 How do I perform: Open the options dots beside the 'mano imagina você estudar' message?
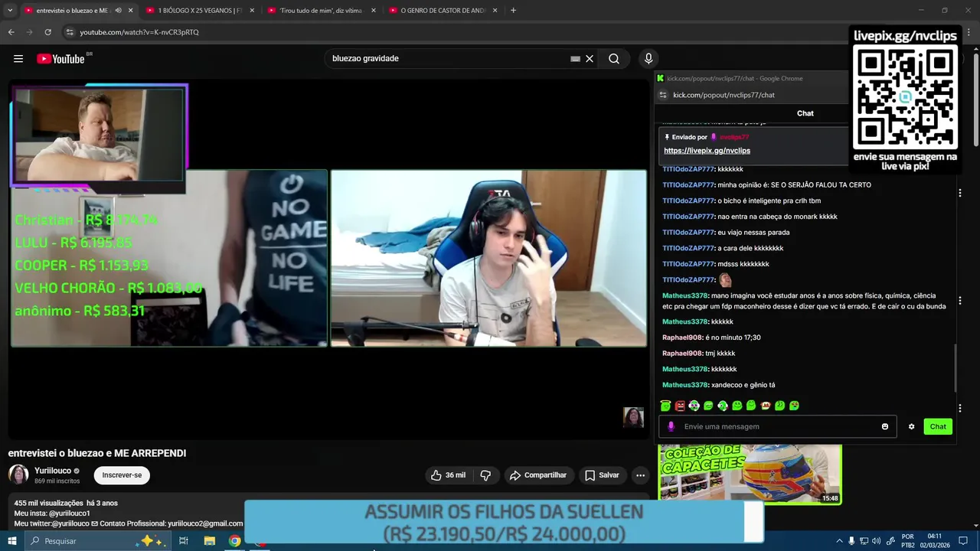click(x=959, y=301)
